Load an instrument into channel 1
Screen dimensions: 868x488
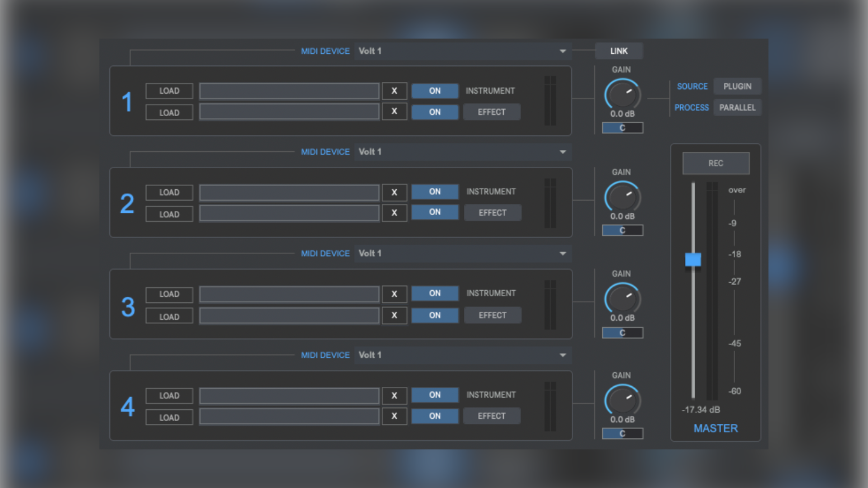pyautogui.click(x=169, y=91)
